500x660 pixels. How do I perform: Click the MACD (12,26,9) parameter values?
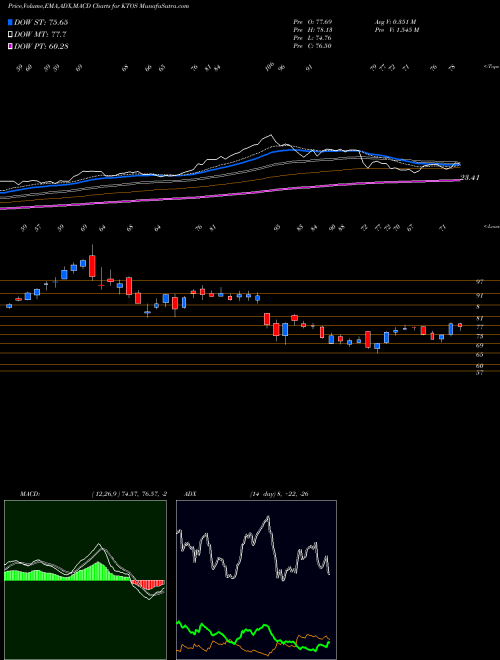(x=129, y=494)
